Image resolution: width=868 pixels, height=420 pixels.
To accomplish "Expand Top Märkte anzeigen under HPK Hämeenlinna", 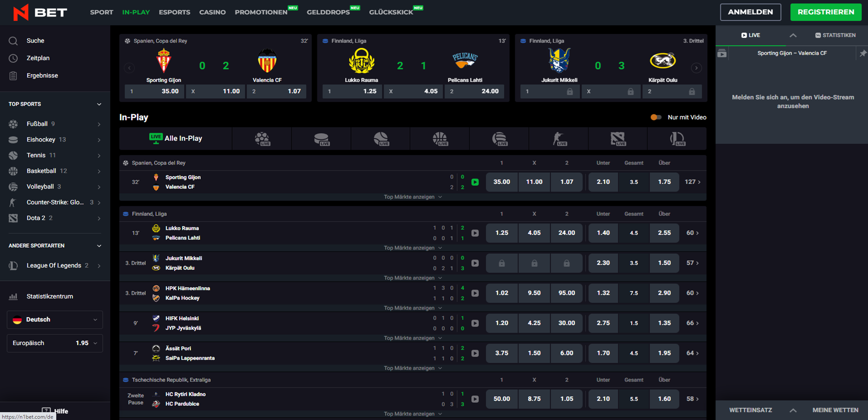I will click(412, 308).
